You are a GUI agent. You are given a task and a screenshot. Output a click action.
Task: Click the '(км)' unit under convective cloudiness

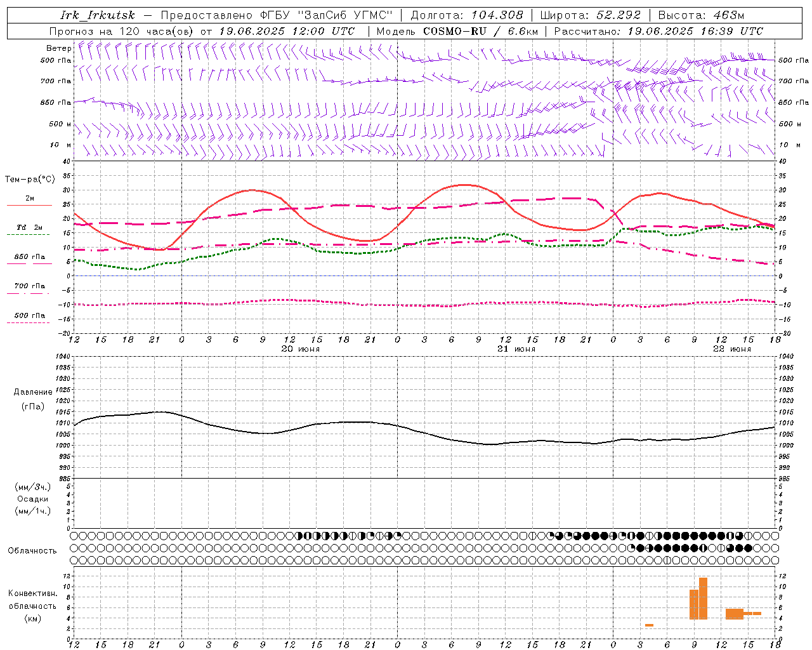pos(33,618)
